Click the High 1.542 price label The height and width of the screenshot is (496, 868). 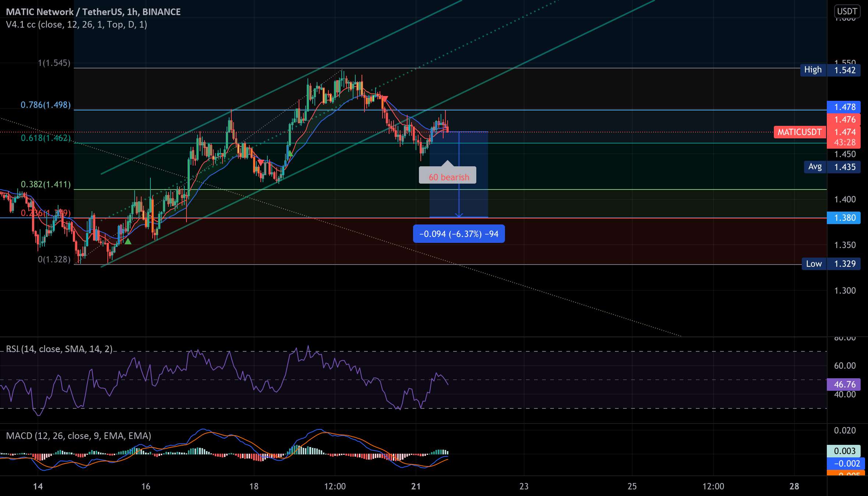[x=830, y=70]
